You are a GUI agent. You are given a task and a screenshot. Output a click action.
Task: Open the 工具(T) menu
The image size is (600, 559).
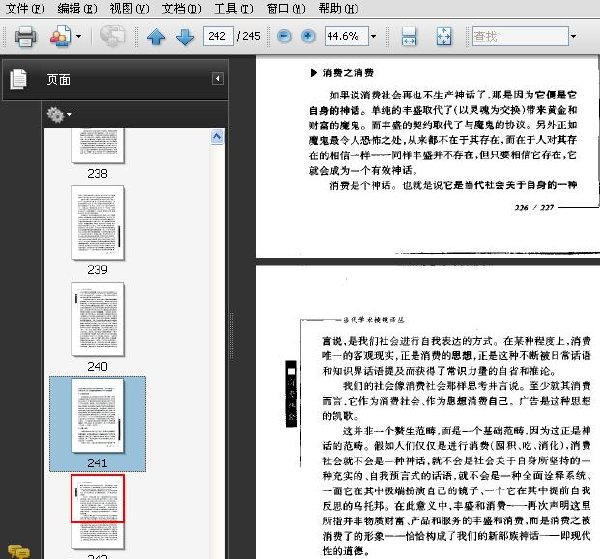(233, 8)
